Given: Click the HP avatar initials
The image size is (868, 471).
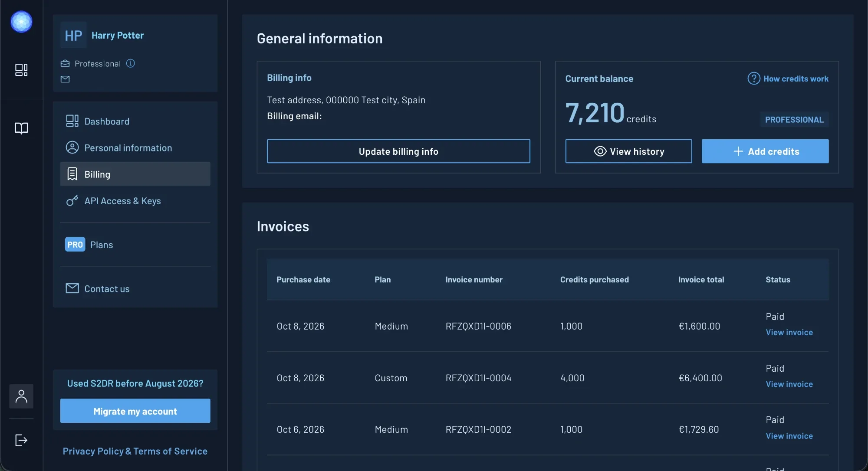Looking at the screenshot, I should [73, 35].
